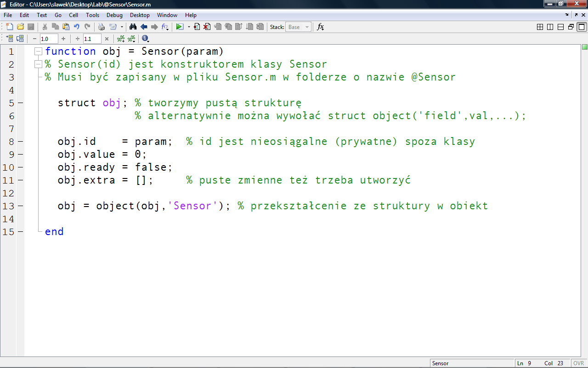Split documents left/right layout

coord(550,27)
